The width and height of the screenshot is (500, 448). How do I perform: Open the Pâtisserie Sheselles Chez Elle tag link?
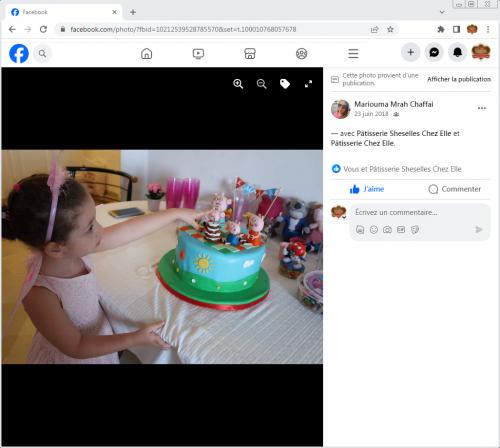pyautogui.click(x=403, y=133)
